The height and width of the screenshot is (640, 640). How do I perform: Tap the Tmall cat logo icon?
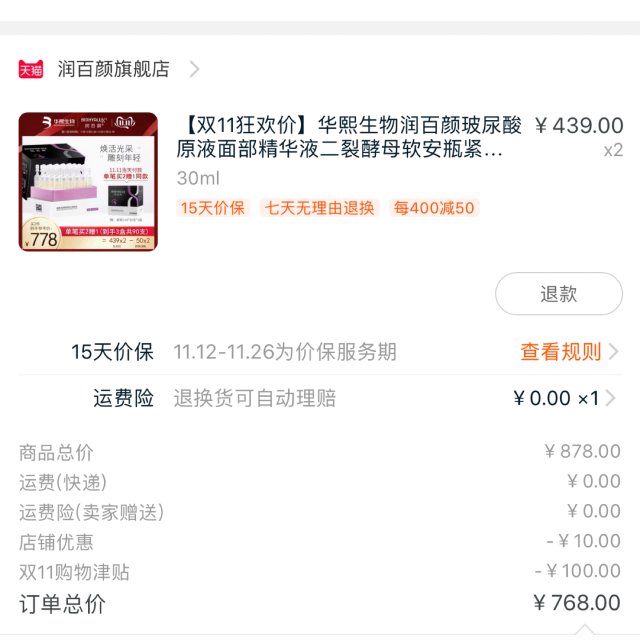click(x=31, y=69)
